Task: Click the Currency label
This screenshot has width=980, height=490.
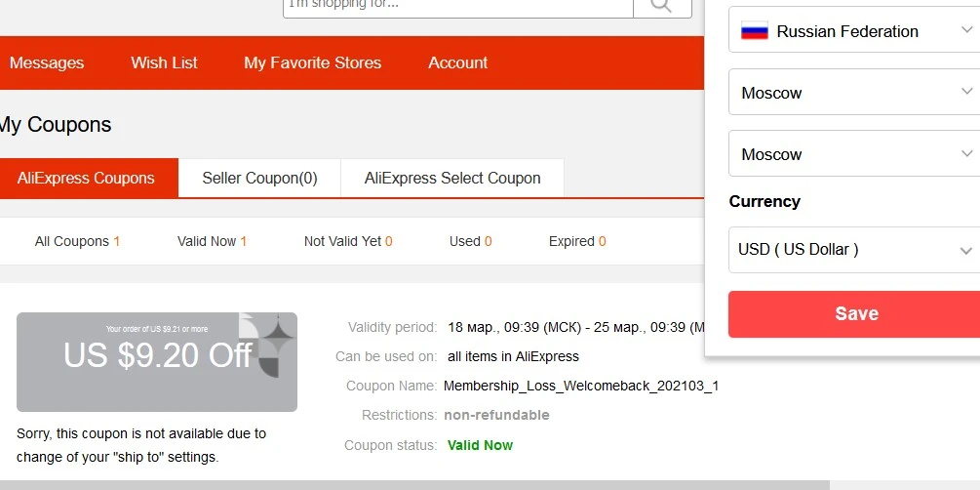Action: 764,201
